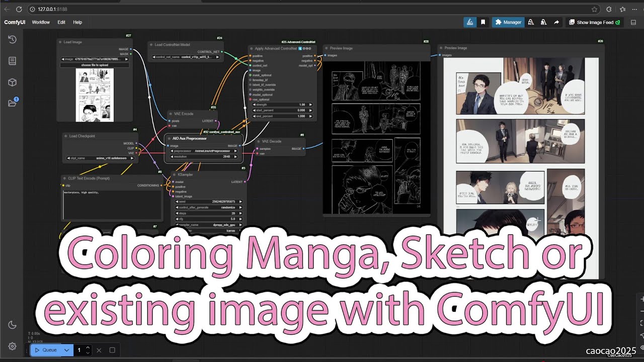The height and width of the screenshot is (362, 644).
Task: Select the image file combo in Load Image
Action: [95, 59]
